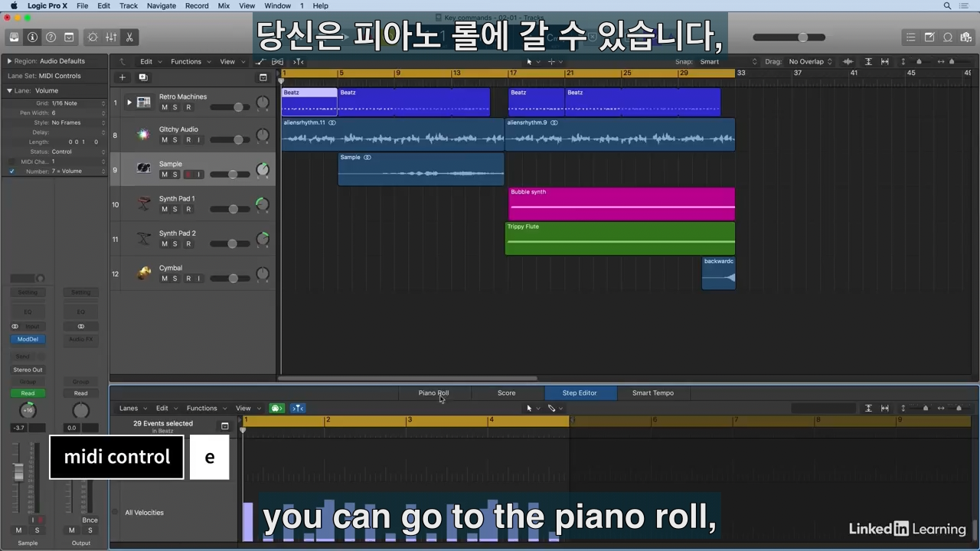Mute the Synth Pad 2 track

click(164, 244)
